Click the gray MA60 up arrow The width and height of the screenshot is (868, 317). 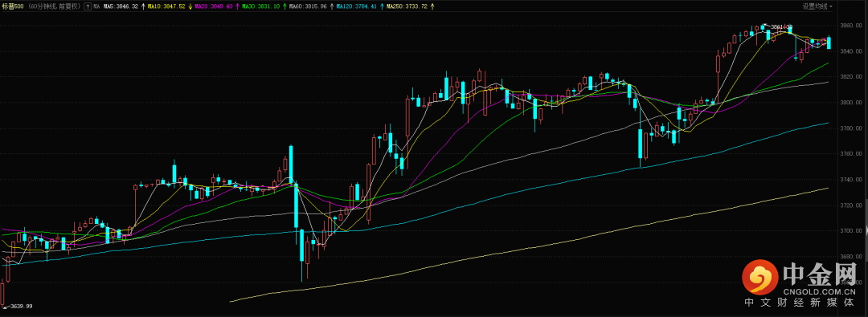(331, 6)
